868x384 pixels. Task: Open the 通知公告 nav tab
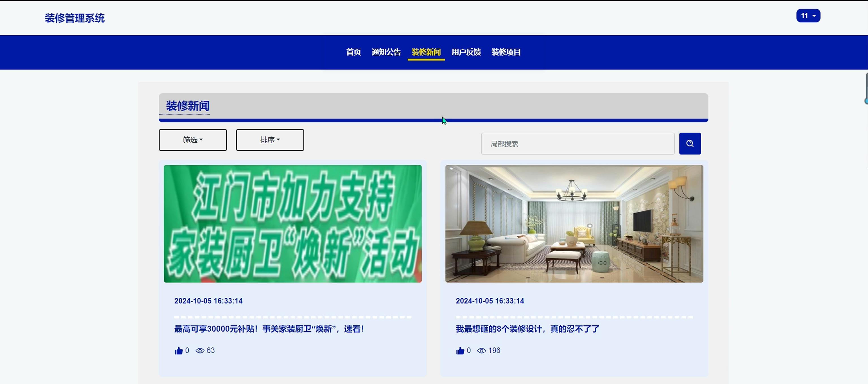tap(386, 52)
